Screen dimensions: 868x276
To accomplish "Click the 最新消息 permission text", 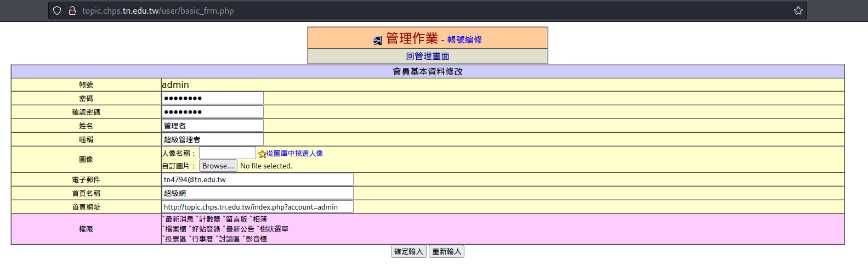I will point(179,219).
